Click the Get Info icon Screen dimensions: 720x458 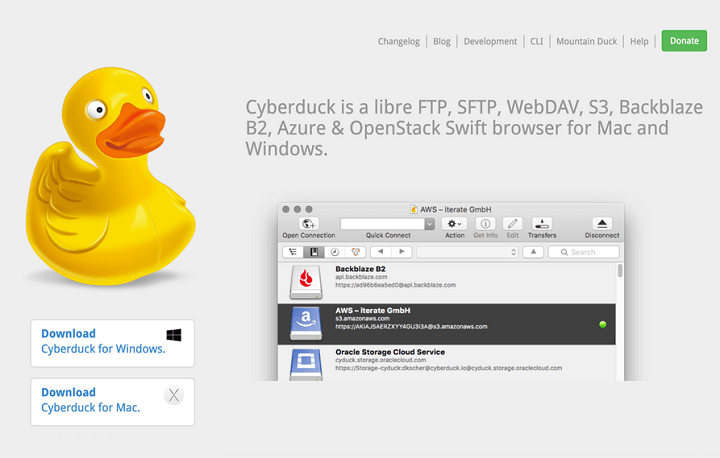pos(485,224)
